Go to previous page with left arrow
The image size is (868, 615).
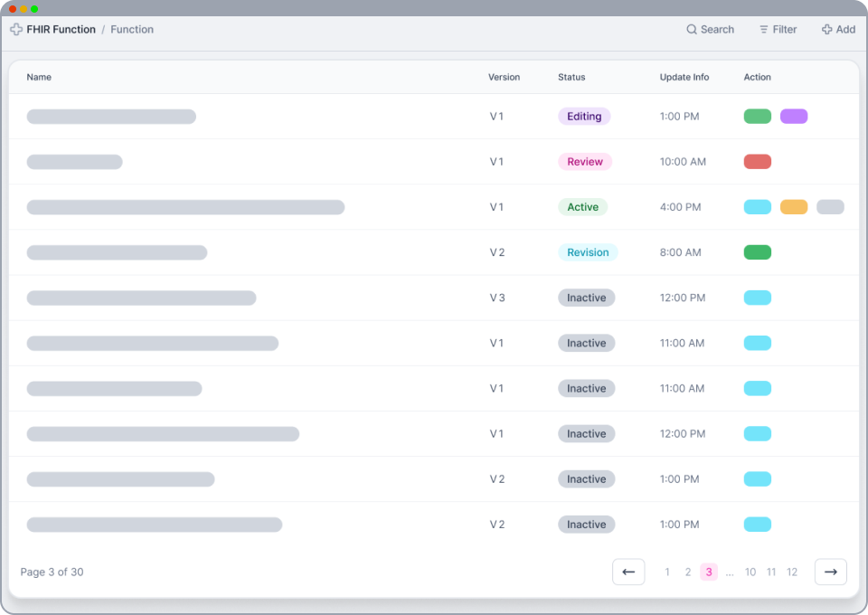[628, 572]
